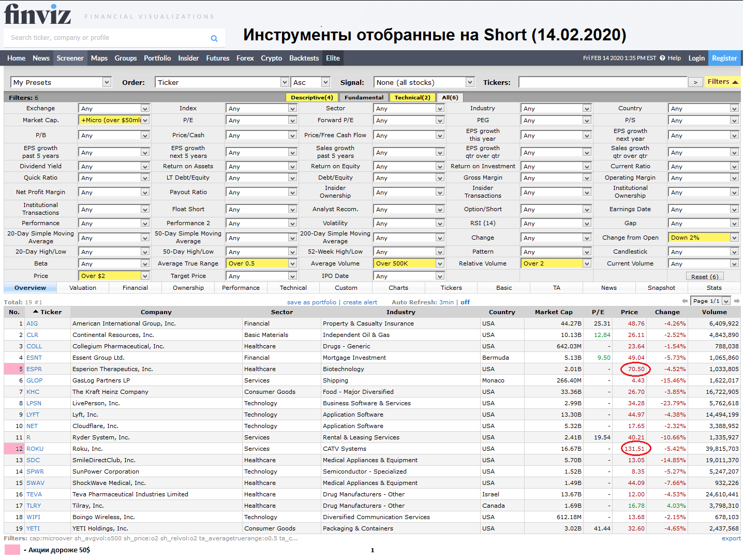Open the My Presets dropdown
744x560 pixels.
[61, 82]
